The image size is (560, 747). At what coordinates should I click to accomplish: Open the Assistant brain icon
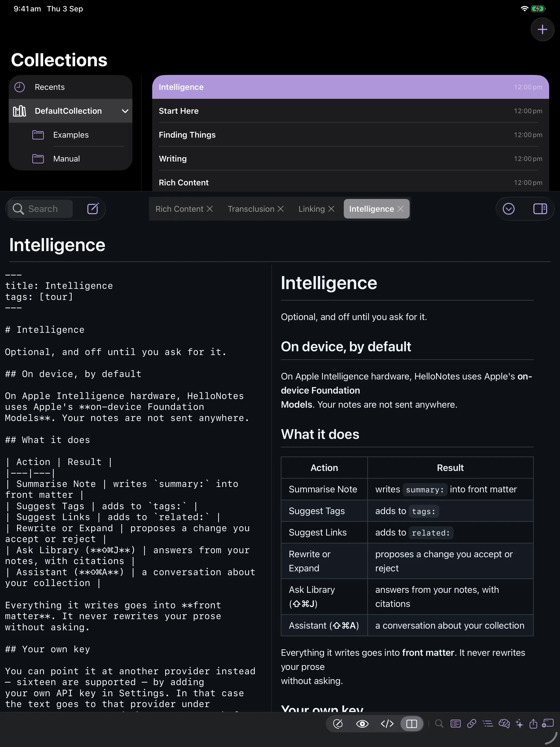[504, 723]
